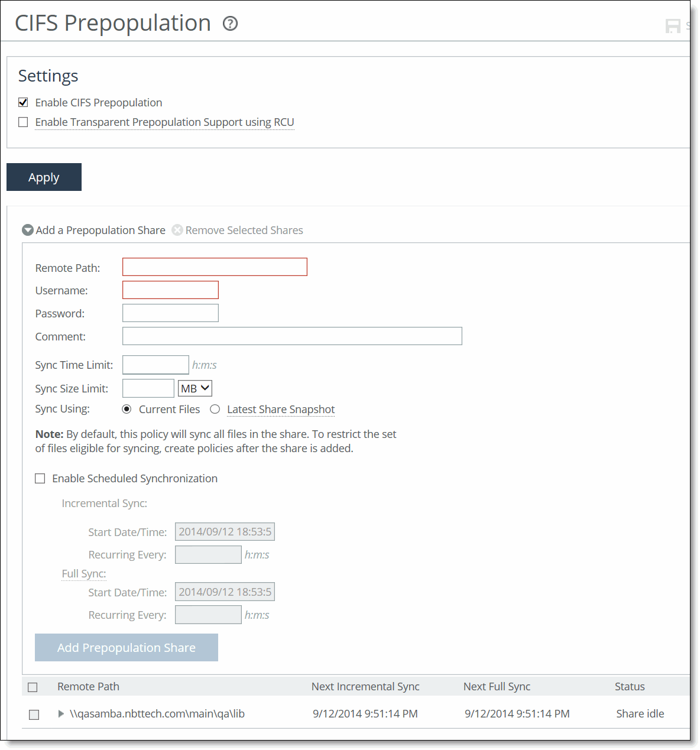Choose the Latest Share Snapshot sync option

[215, 409]
